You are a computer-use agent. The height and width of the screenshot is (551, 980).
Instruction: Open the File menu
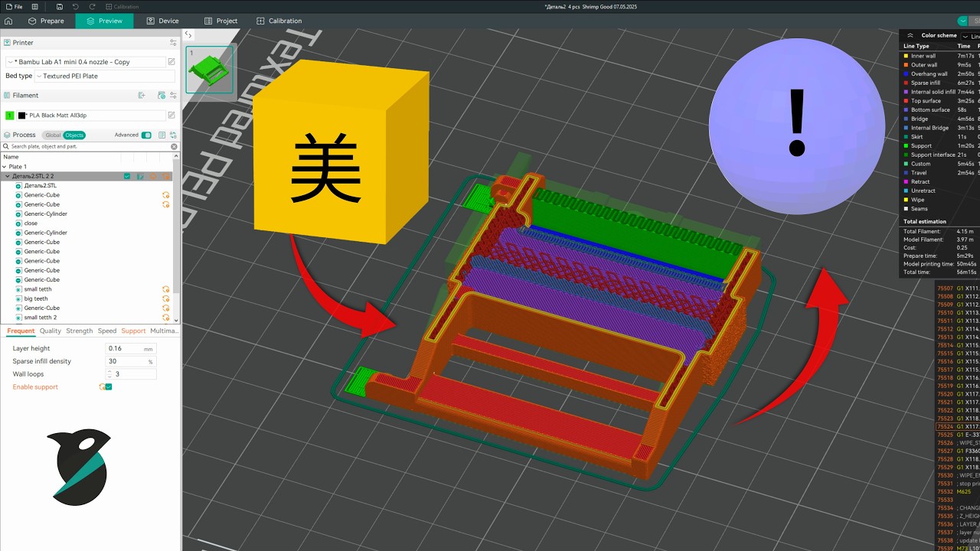pos(15,7)
